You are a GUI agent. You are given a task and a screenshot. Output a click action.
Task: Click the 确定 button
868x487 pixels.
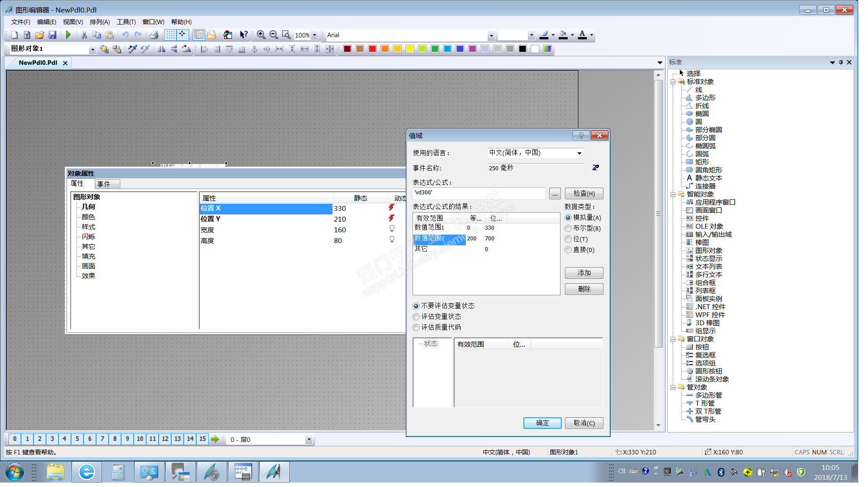click(x=542, y=423)
